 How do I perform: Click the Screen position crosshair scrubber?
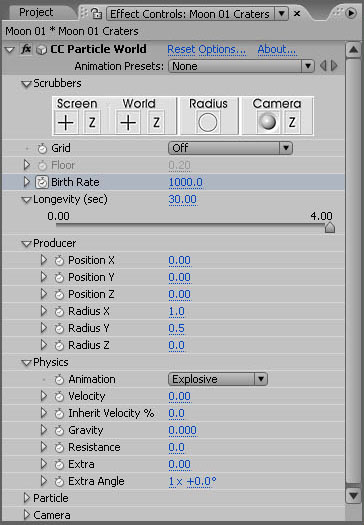66,123
